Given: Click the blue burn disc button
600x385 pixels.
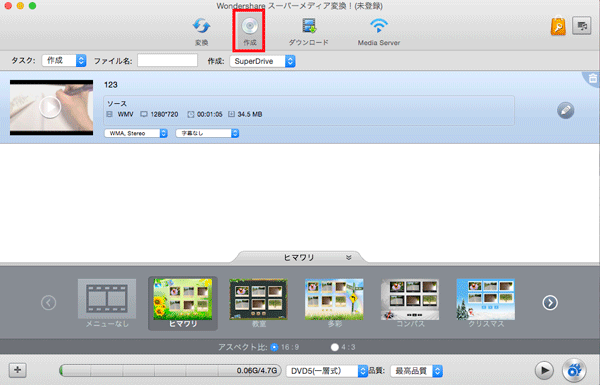Looking at the screenshot, I should [574, 370].
